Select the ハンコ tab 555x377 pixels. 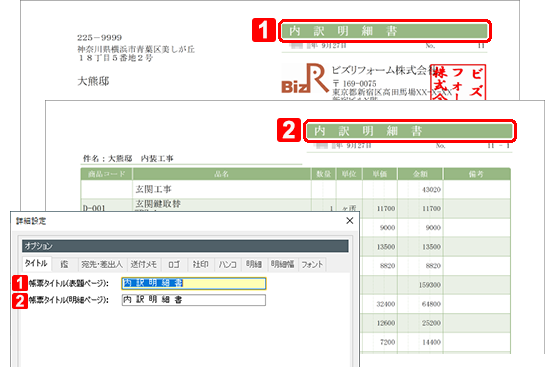228,264
